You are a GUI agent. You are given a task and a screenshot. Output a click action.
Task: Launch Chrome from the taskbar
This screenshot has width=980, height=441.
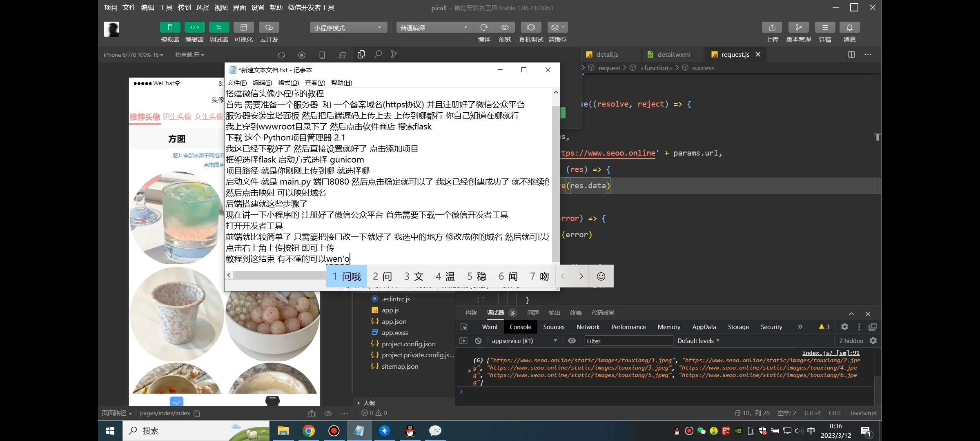point(308,431)
